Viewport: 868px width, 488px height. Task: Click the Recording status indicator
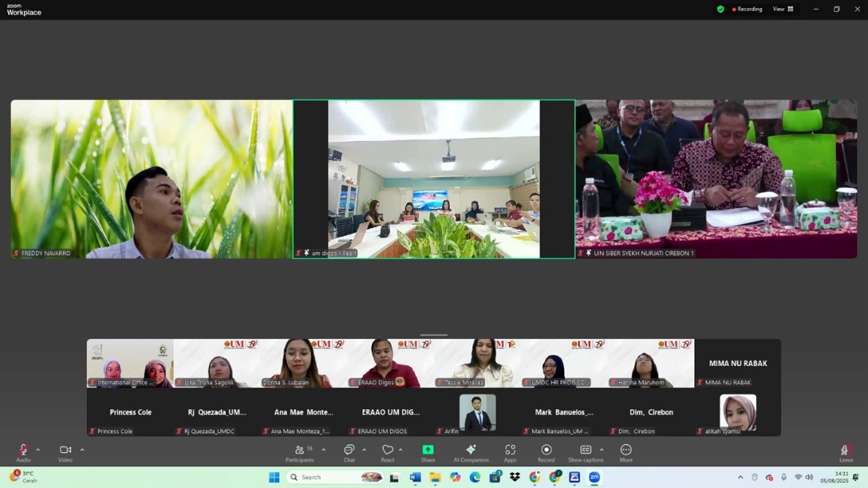747,9
